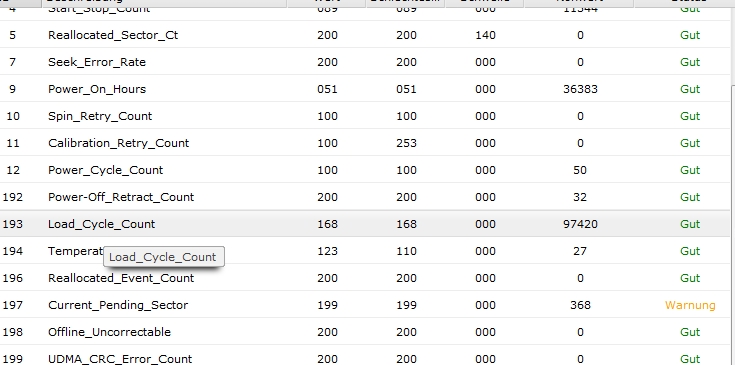Click raw value 27 in row 194
Screen dimensions: 735x365
click(x=580, y=251)
